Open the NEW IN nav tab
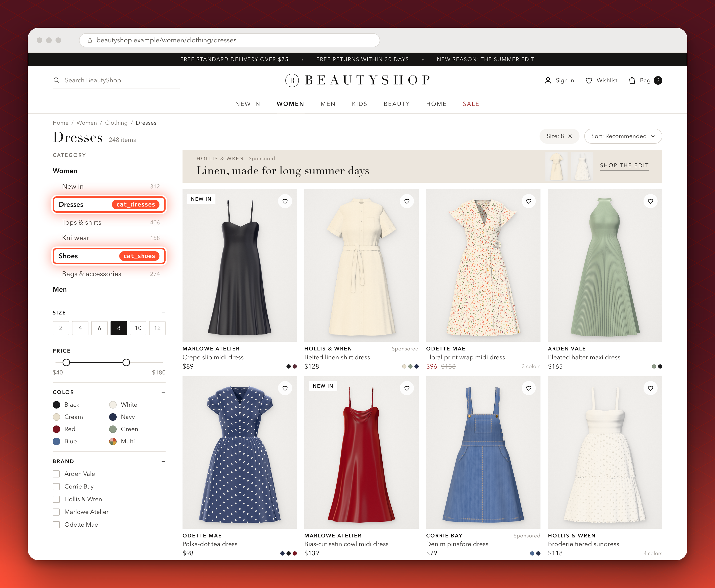The width and height of the screenshot is (715, 588). 248,104
